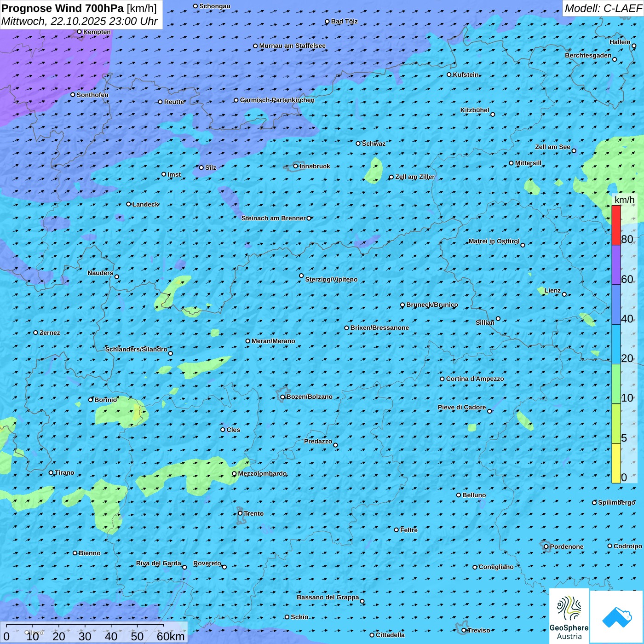Click the Belluno city label
The image size is (644, 644).
point(474,495)
